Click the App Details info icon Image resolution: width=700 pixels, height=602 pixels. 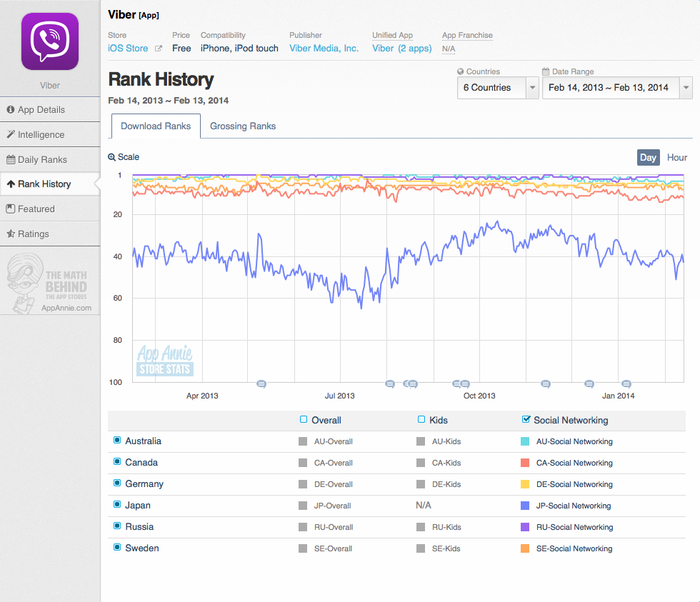coord(11,109)
